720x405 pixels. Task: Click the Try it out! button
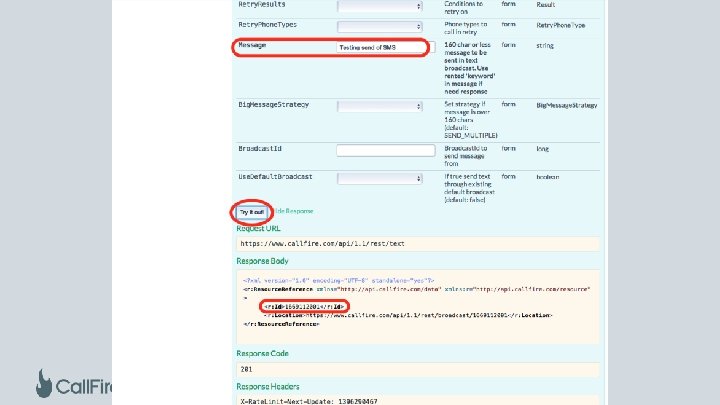coord(252,212)
